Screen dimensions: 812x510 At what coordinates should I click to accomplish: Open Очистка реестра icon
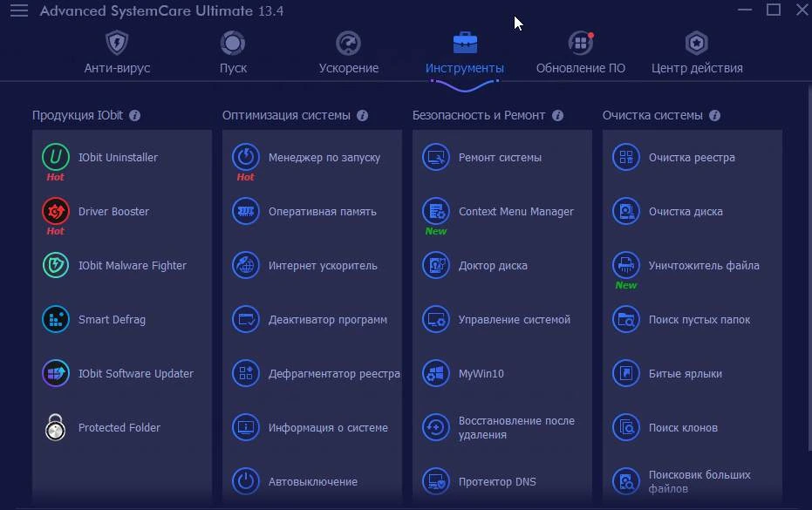coord(625,157)
